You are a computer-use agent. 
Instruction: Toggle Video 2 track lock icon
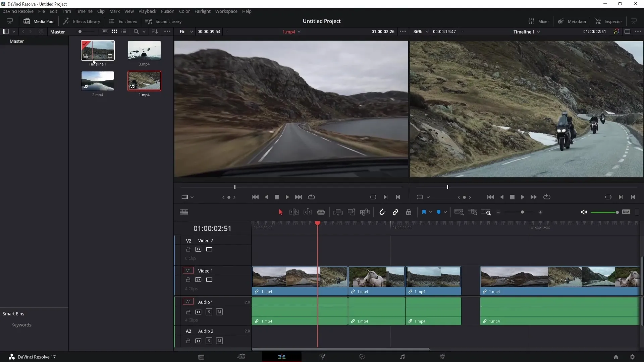click(188, 249)
